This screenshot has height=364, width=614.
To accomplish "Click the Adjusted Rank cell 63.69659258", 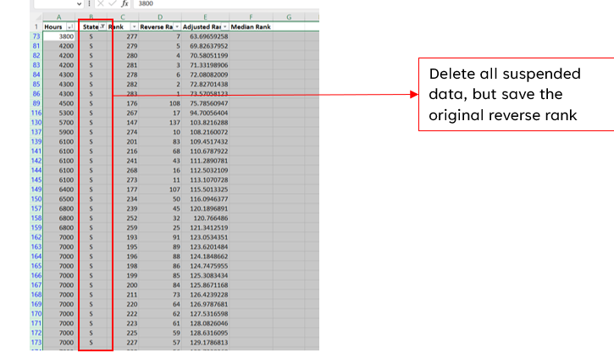I will 205,36.
